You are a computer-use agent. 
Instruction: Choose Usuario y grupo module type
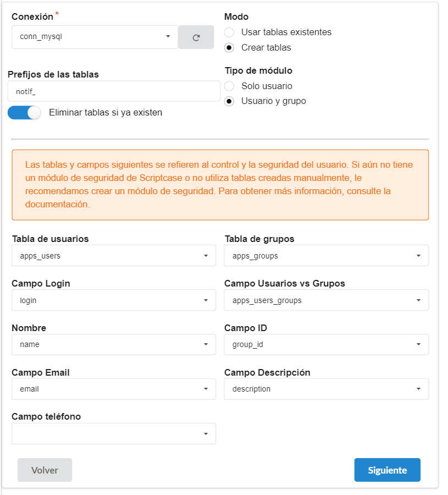[x=229, y=101]
